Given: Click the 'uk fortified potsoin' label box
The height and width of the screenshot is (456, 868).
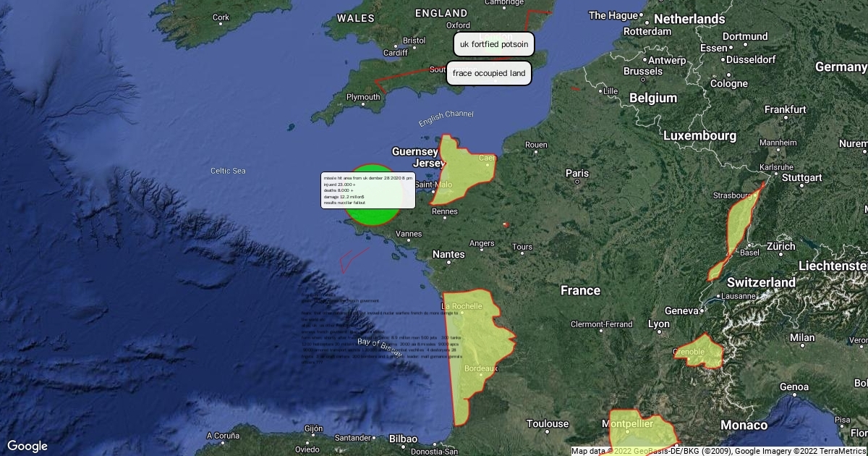Looking at the screenshot, I should [494, 44].
